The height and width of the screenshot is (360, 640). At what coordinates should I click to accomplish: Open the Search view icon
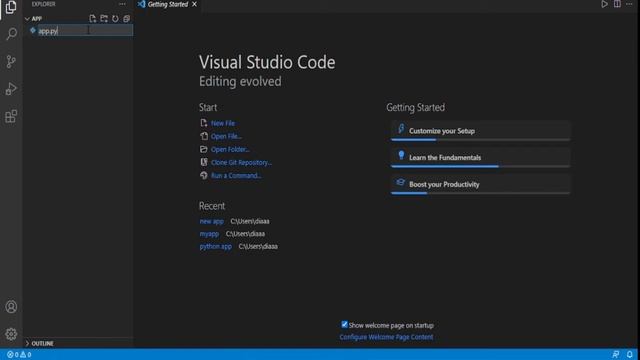(11, 33)
